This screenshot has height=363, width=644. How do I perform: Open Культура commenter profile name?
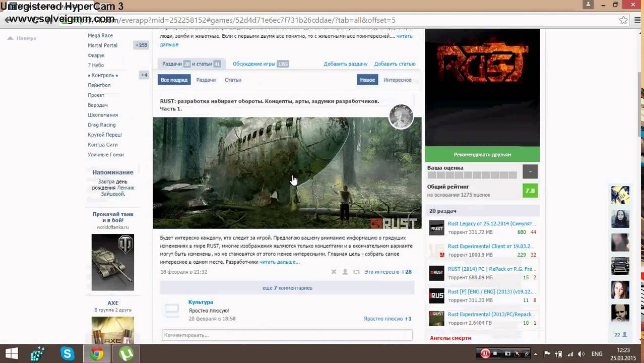click(201, 302)
